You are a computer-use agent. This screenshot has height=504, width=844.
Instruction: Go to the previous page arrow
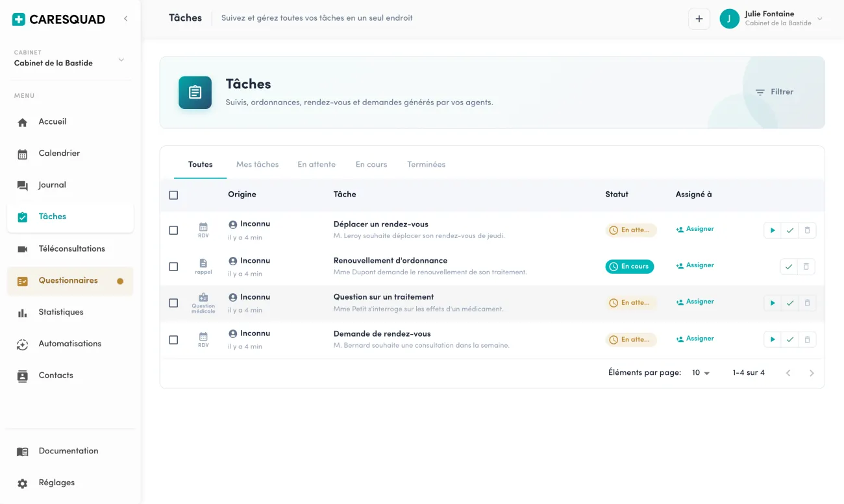click(788, 373)
